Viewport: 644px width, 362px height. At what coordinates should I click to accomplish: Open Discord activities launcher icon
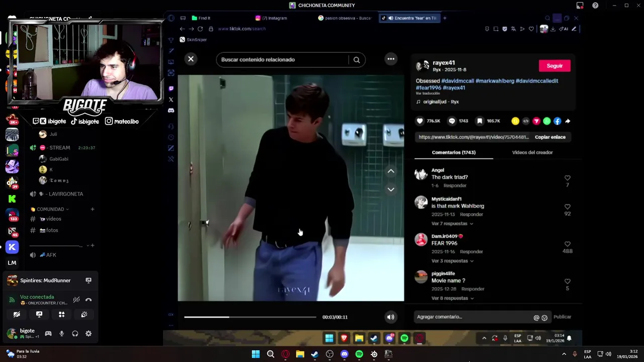(x=62, y=315)
